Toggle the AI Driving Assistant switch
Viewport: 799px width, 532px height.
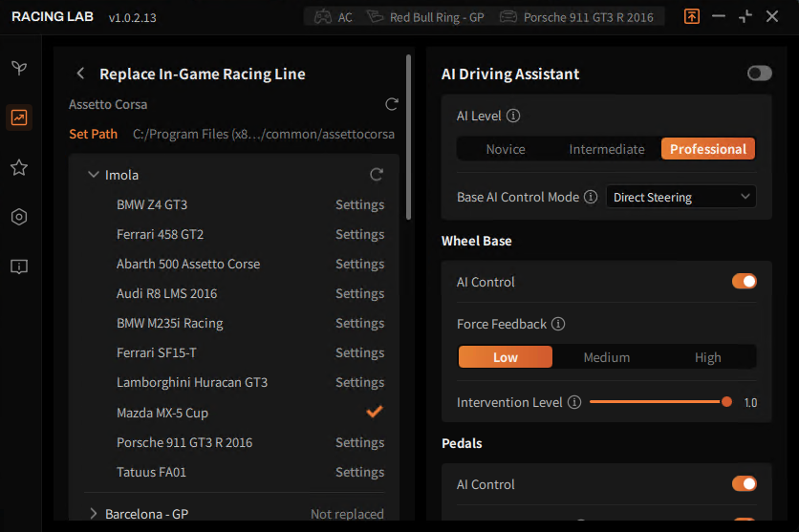tap(759, 74)
